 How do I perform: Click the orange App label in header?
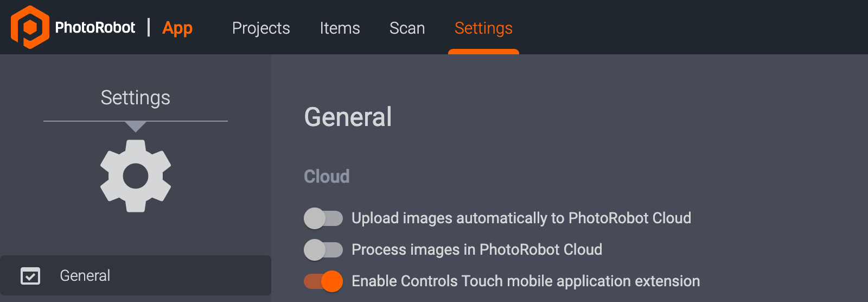(177, 28)
